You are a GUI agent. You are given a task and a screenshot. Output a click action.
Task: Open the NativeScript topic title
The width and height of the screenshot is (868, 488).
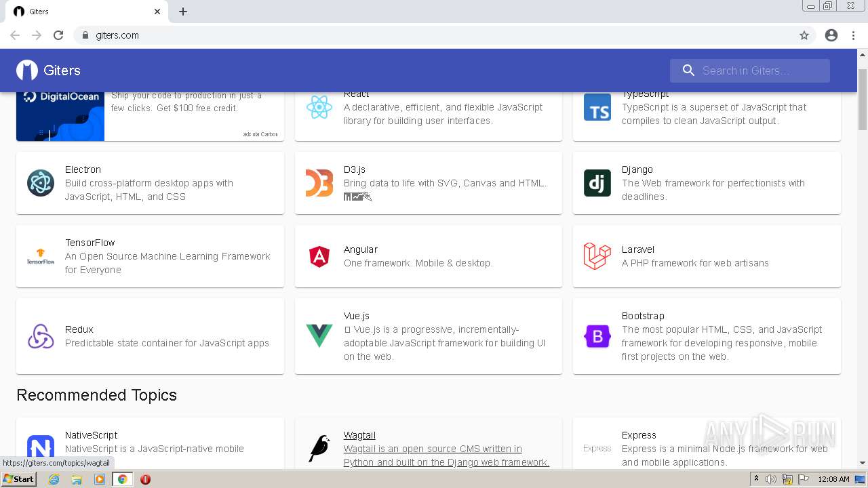(x=92, y=435)
